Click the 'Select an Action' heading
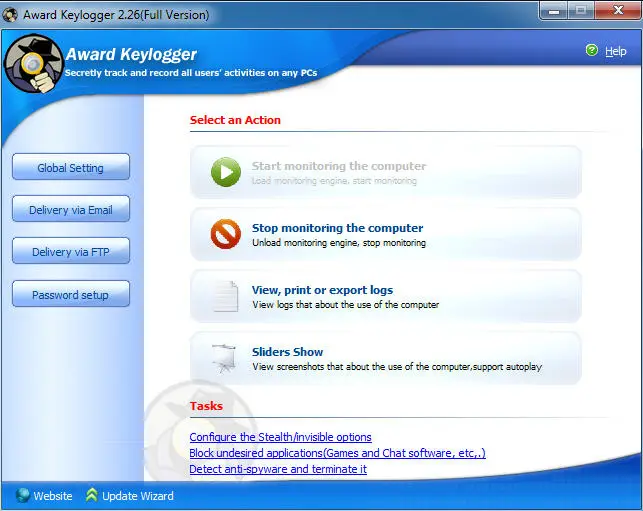Screen dimensions: 643x511 tap(235, 120)
